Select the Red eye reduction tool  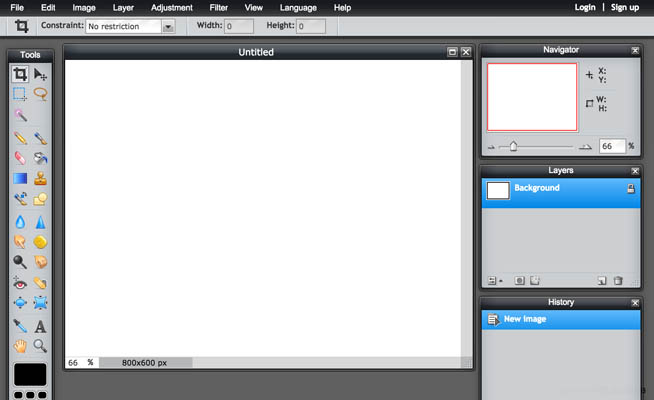(x=20, y=283)
